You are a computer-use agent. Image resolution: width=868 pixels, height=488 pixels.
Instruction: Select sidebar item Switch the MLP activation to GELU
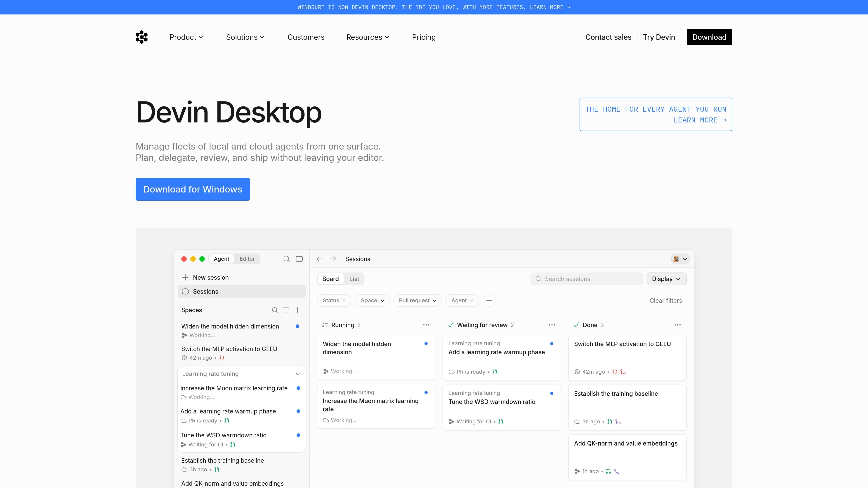pyautogui.click(x=241, y=353)
